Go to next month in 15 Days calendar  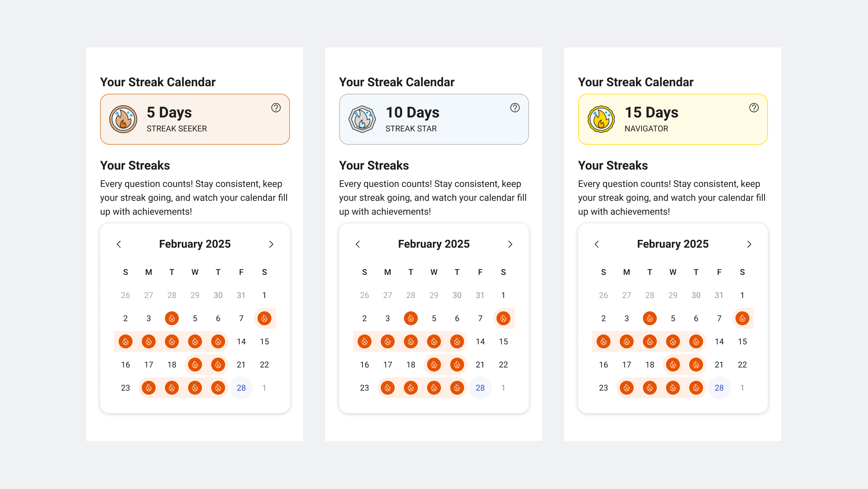coord(749,244)
